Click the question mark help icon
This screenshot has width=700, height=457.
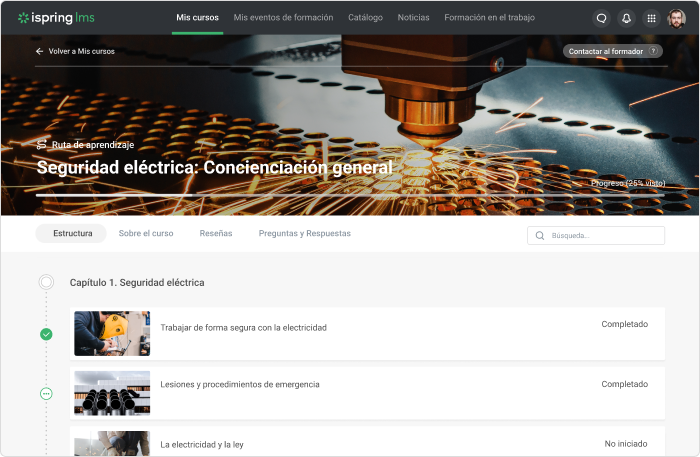tap(653, 51)
